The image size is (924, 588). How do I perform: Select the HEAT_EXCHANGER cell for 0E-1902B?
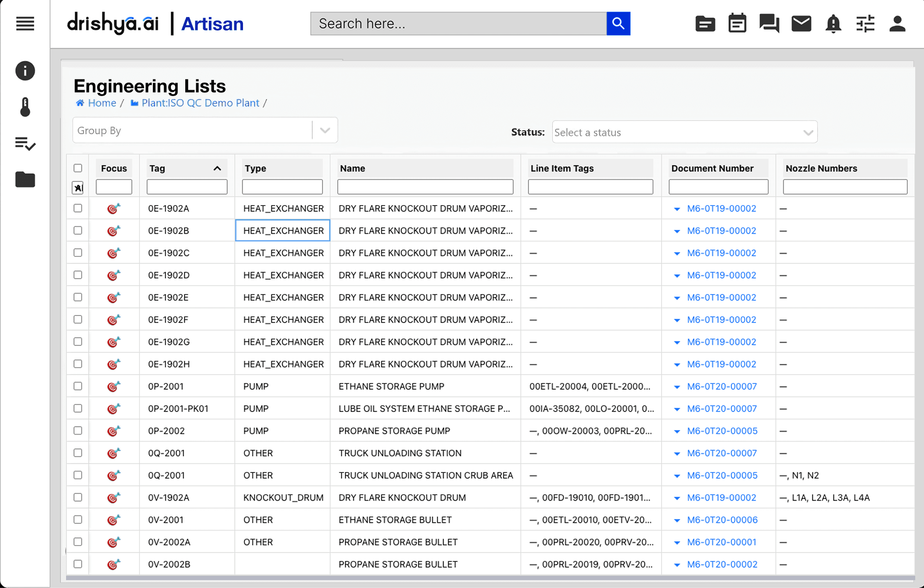click(x=283, y=230)
